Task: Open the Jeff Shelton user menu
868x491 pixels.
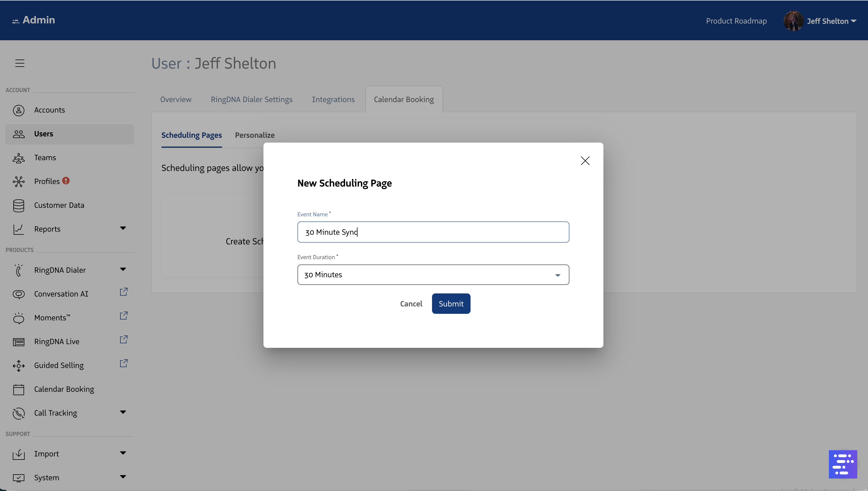Action: 827,21
